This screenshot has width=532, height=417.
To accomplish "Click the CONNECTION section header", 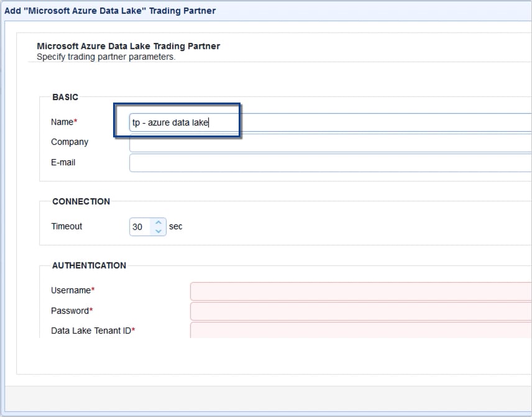I will click(x=80, y=201).
